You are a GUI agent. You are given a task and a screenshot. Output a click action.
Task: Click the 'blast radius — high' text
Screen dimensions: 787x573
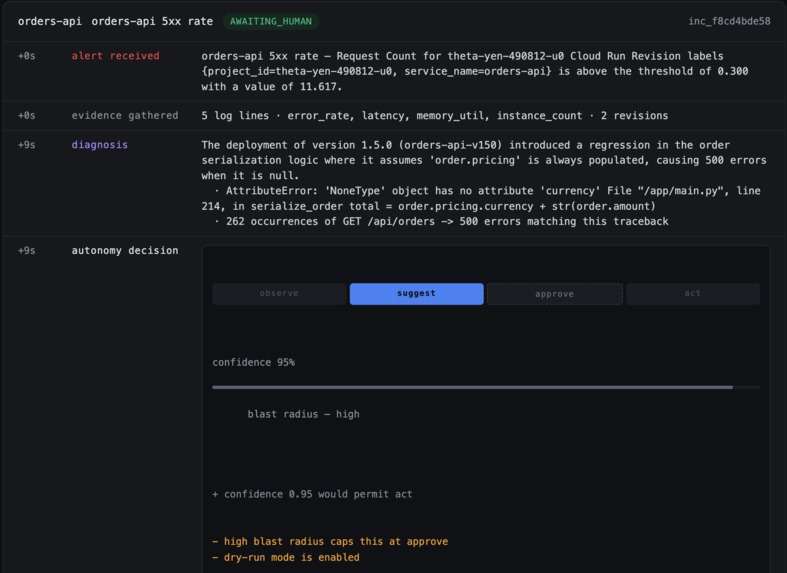click(303, 414)
